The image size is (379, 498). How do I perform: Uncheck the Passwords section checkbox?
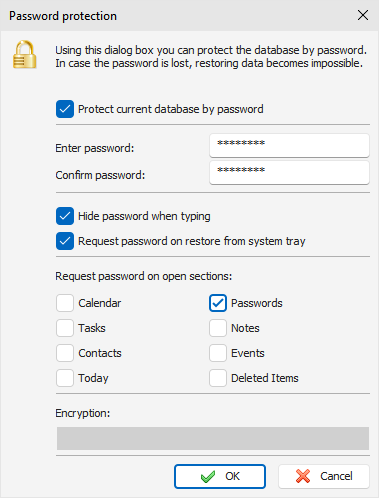(218, 303)
